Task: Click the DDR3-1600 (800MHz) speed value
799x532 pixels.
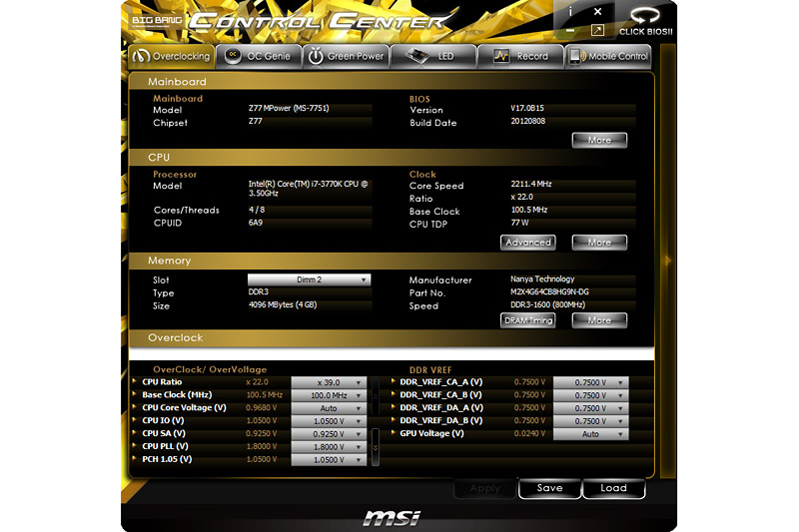Action: (547, 304)
